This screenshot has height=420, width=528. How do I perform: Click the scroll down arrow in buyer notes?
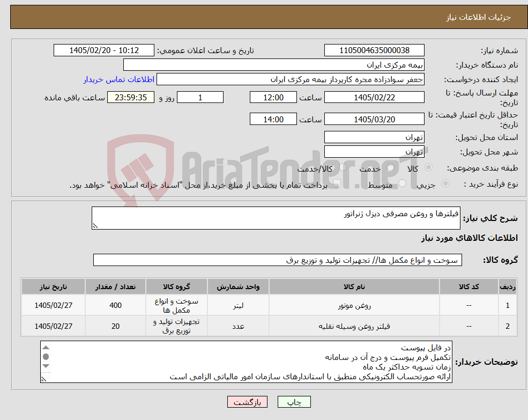click(x=46, y=366)
